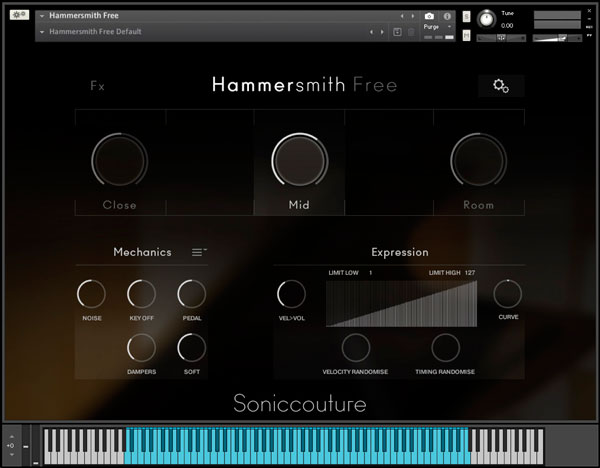Click the Room mic volume knob
The width and height of the screenshot is (600, 468).
tap(478, 160)
